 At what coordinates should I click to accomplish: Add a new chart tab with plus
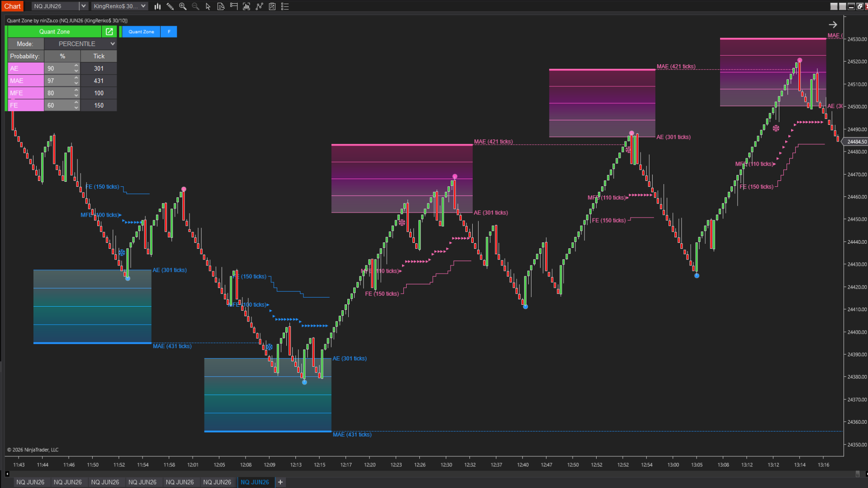(x=280, y=482)
